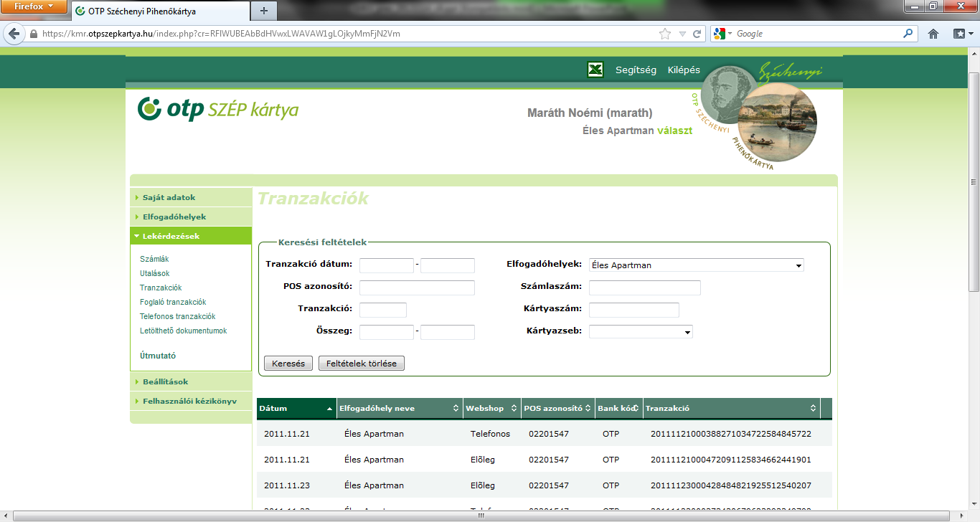Viewport: 980px width, 522px height.
Task: Open the URL history dropdown arrow
Action: click(682, 34)
